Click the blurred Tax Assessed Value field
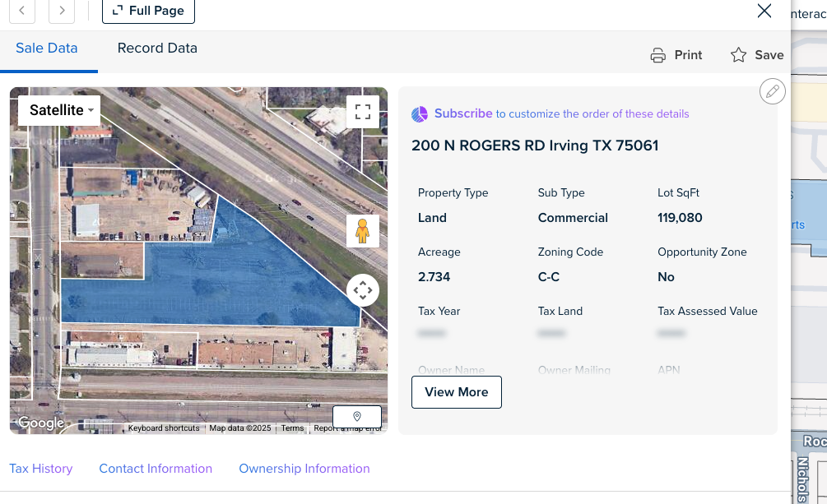The height and width of the screenshot is (504, 827). click(x=671, y=333)
